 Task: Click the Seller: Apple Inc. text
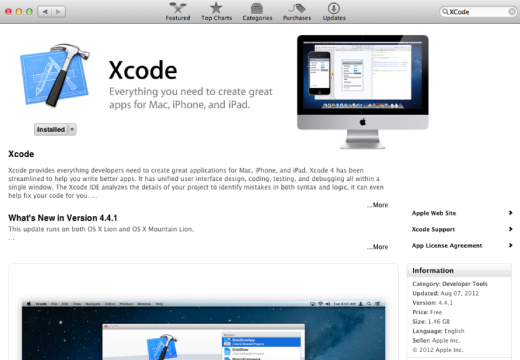(x=436, y=340)
